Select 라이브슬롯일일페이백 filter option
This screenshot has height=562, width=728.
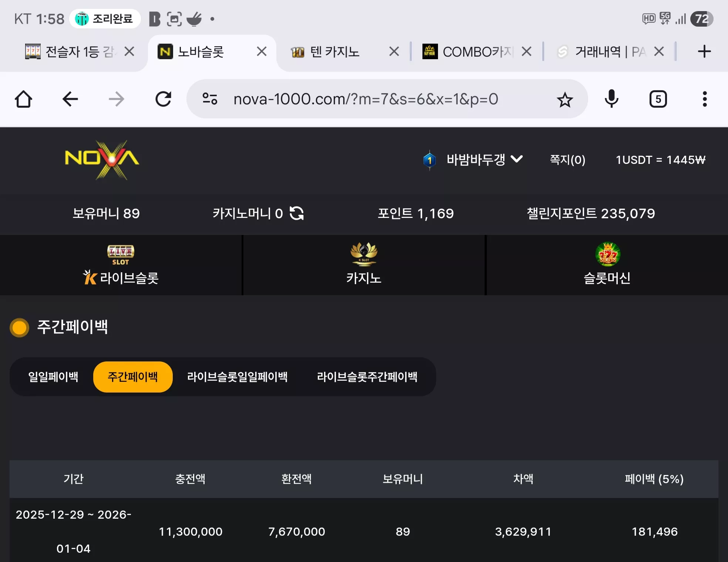237,377
